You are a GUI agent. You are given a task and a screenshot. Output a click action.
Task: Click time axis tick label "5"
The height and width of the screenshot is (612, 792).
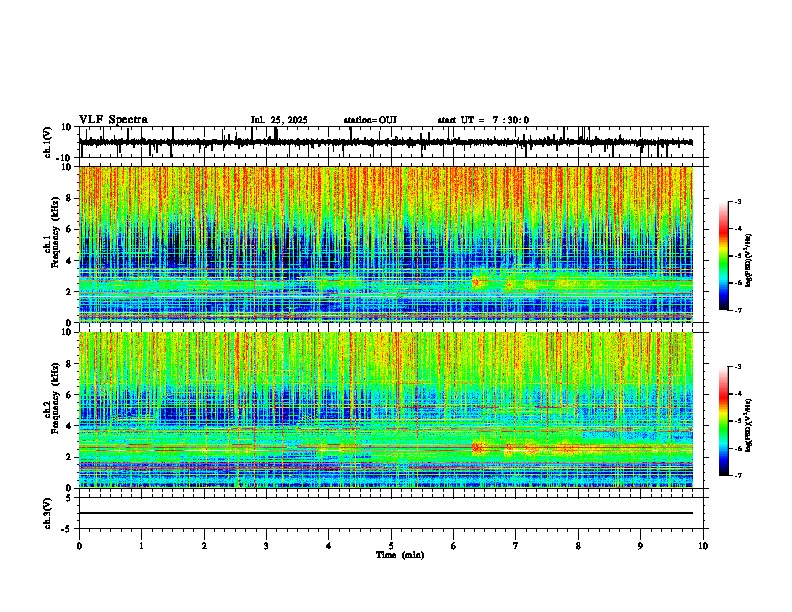click(x=391, y=546)
